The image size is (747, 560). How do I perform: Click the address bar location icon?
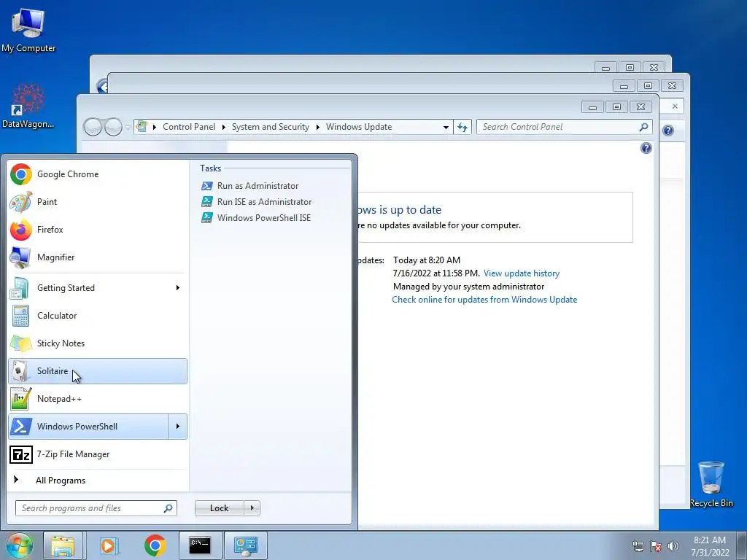(x=142, y=127)
